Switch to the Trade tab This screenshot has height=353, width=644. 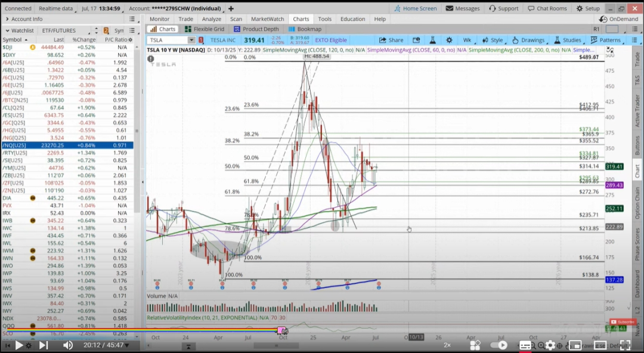point(185,19)
